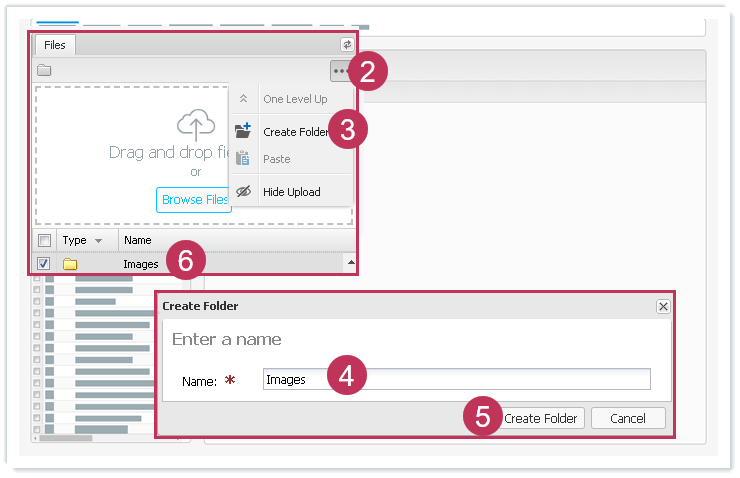Click the yellow Images folder icon
The image size is (740, 478).
70,264
